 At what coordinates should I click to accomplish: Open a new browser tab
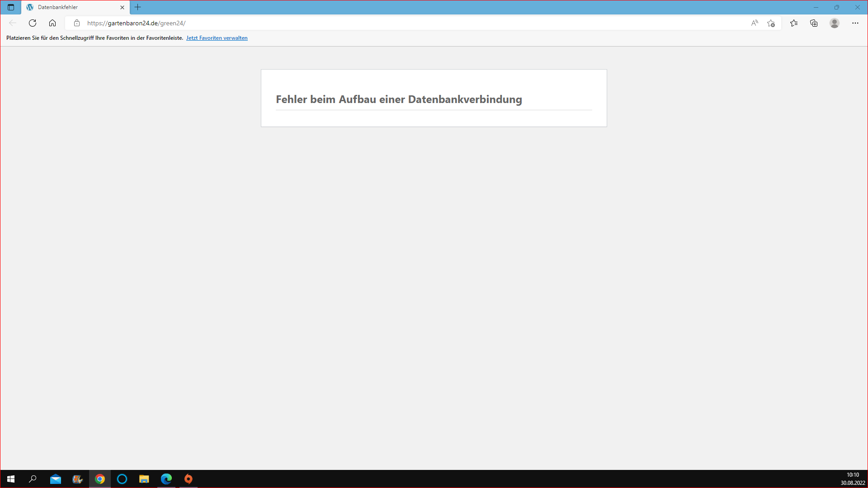(138, 7)
